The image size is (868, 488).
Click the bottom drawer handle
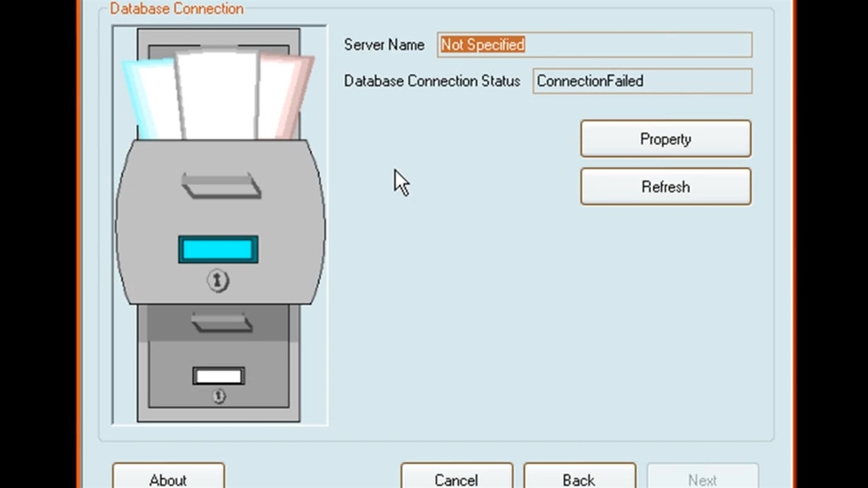[221, 323]
